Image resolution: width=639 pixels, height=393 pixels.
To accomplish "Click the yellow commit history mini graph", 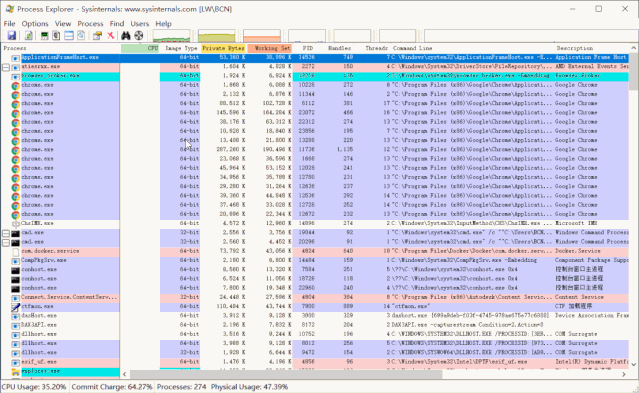I will 217,35.
